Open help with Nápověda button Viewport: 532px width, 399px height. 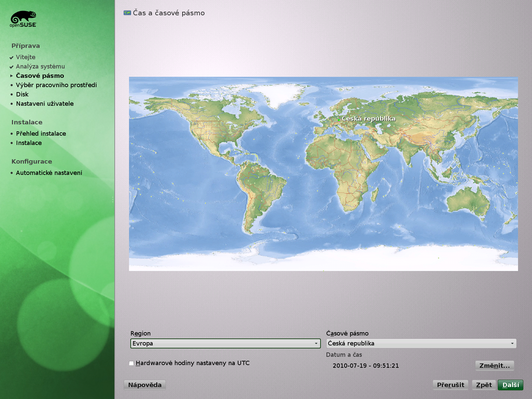coord(145,385)
